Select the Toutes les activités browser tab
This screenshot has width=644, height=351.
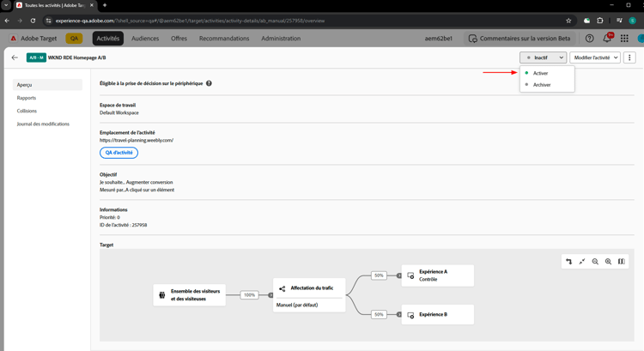[55, 5]
